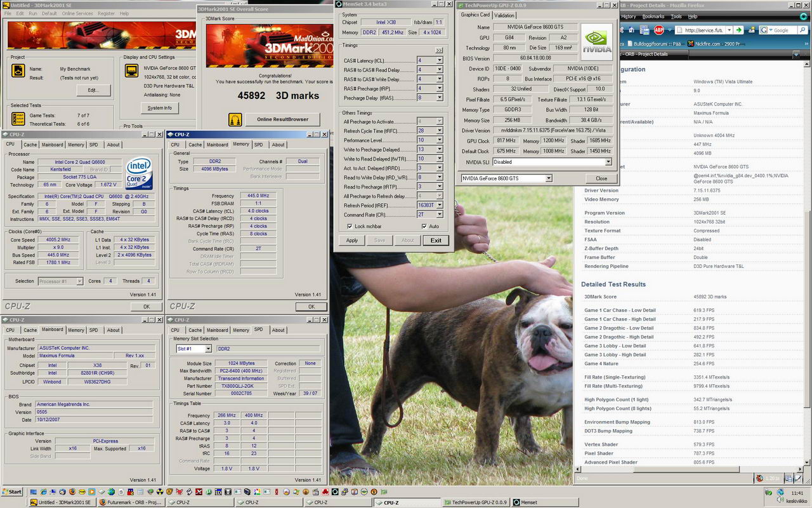The height and width of the screenshot is (508, 812).
Task: Click the Memset taskbar button
Action: [x=544, y=502]
